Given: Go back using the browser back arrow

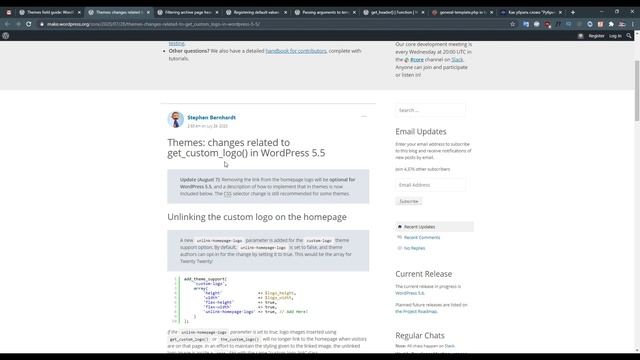Looking at the screenshot, I should pos(7,24).
